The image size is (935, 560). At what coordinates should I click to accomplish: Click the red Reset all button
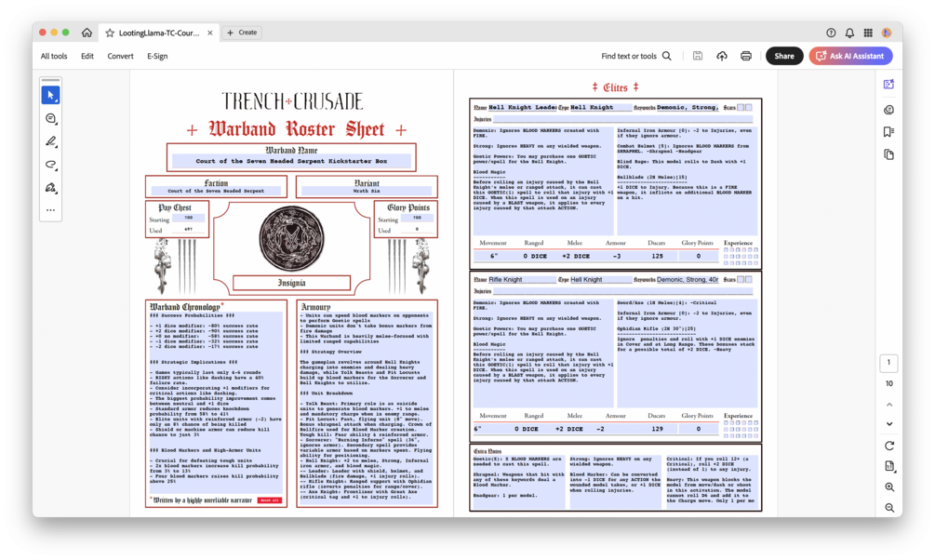point(270,500)
